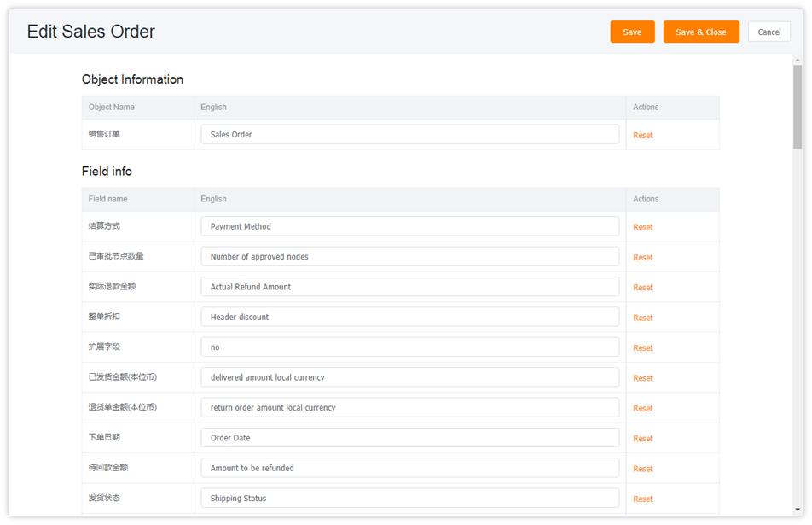This screenshot has height=525, width=812.
Task: Click the Field info section heading
Action: (107, 171)
